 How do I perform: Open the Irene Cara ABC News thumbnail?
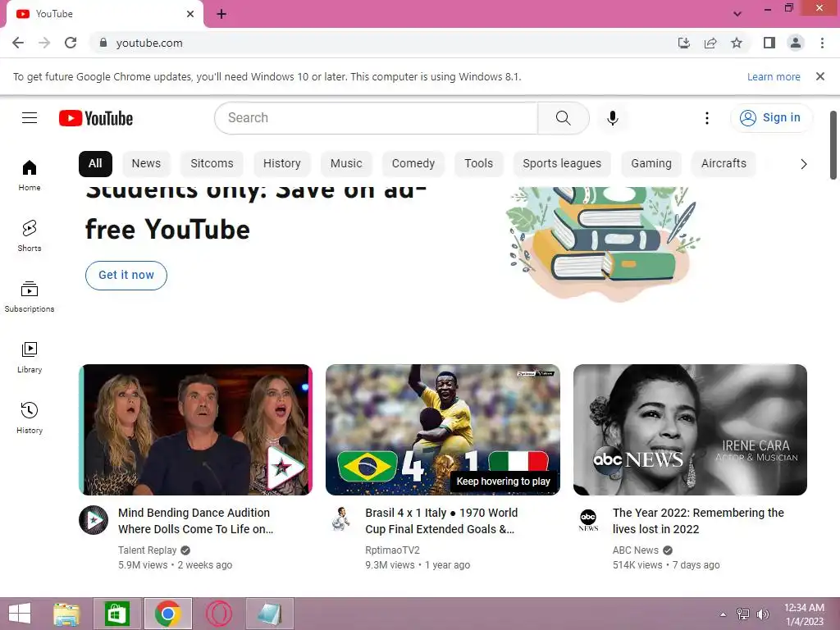tap(690, 430)
